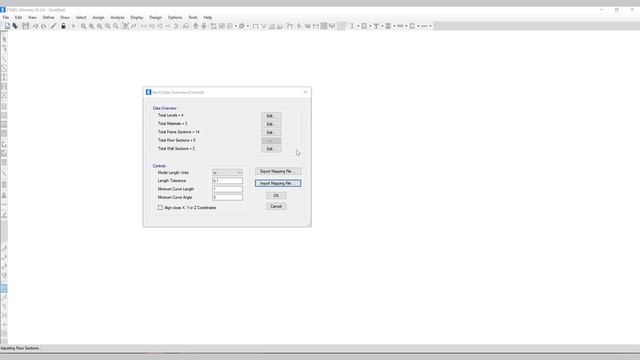Click the Undo icon in toolbar
The width and height of the screenshot is (640, 360).
[35, 26]
